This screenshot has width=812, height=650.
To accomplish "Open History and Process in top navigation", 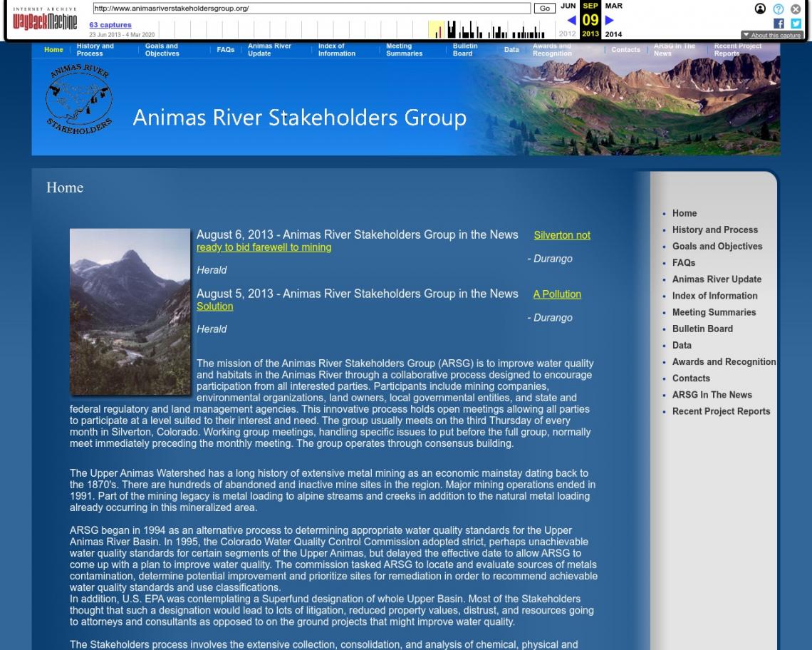I will point(95,50).
